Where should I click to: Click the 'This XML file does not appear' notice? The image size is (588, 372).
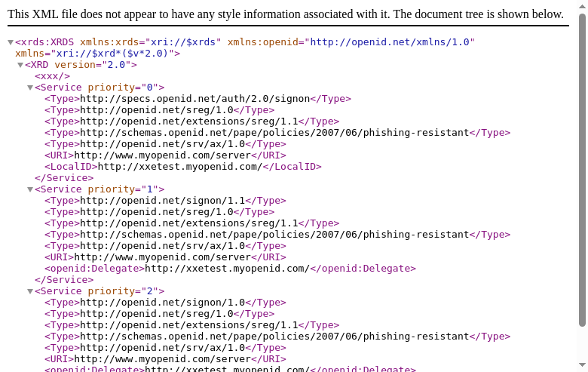286,14
